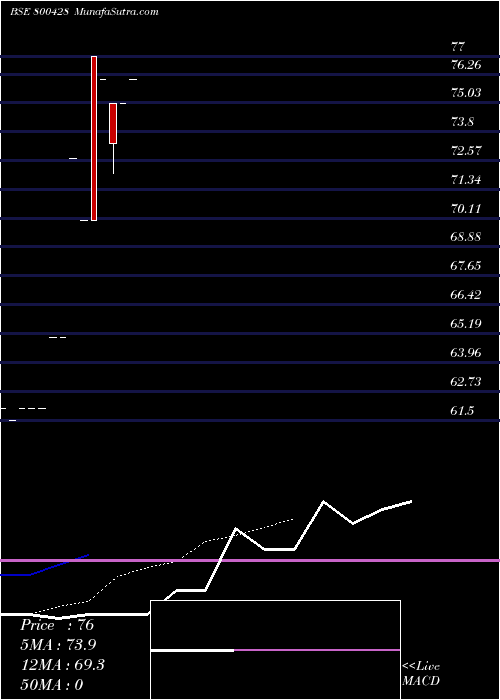Click the <<Live MACD label

point(421,673)
